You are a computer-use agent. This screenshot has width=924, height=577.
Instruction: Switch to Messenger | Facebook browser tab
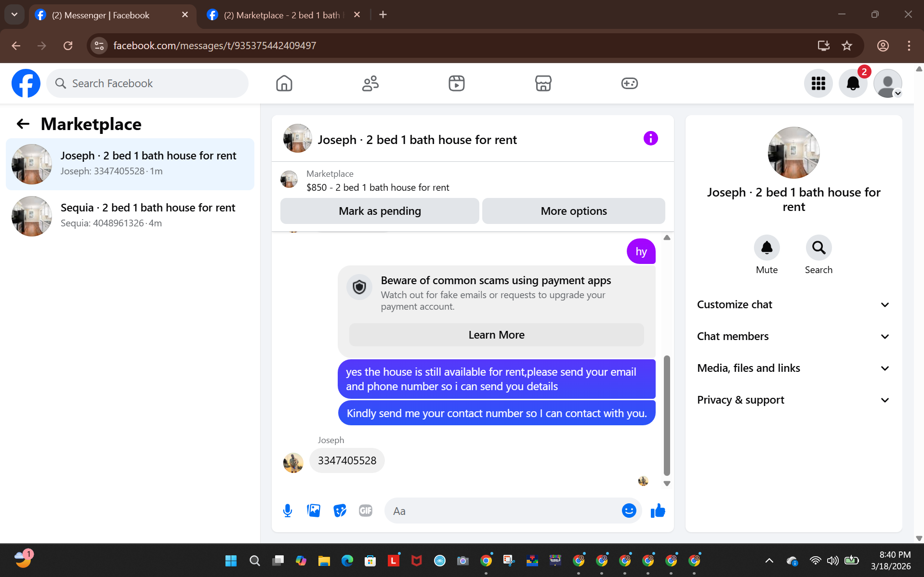coord(113,15)
